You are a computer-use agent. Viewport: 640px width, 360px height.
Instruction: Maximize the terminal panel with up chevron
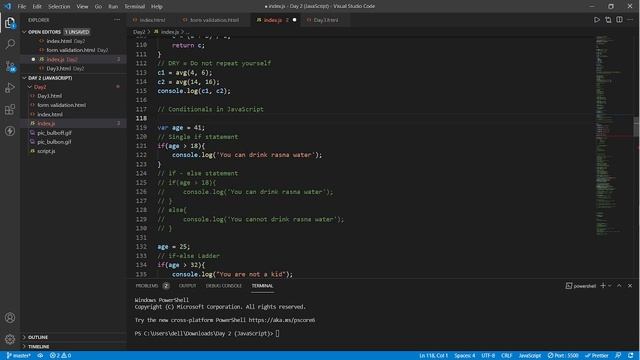[619, 286]
